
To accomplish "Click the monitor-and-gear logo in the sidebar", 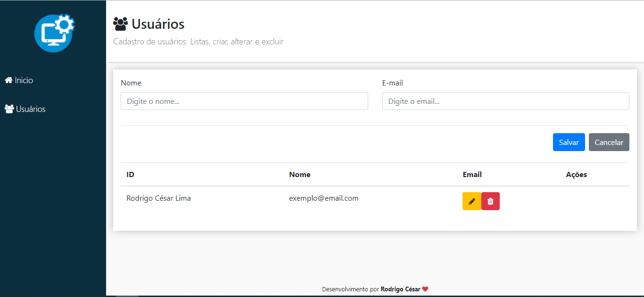I will click(54, 33).
